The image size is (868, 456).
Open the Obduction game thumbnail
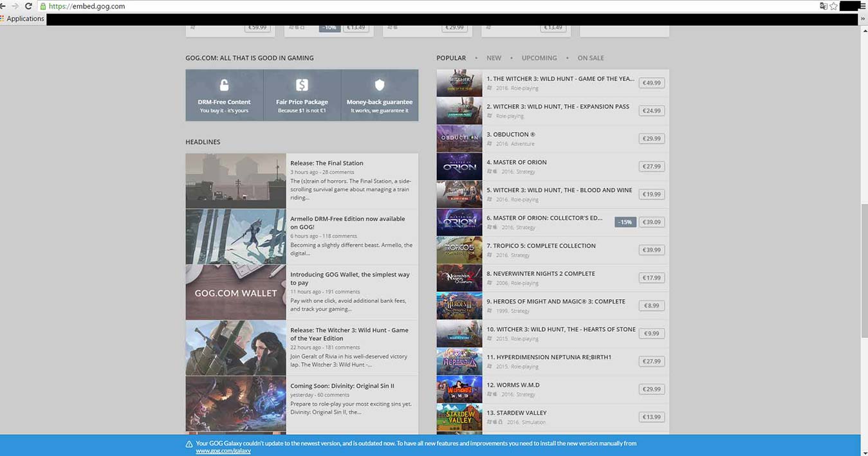point(459,138)
